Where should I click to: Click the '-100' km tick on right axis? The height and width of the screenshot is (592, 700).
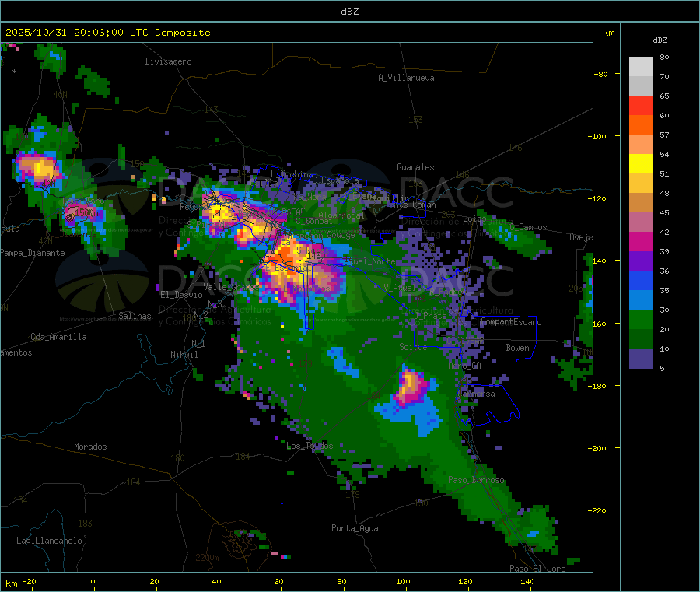pyautogui.click(x=597, y=136)
